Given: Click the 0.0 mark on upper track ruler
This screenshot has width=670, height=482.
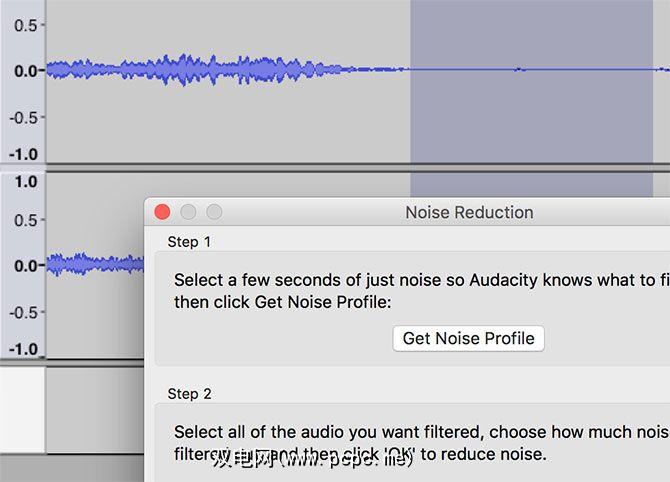Looking at the screenshot, I should tap(26, 70).
